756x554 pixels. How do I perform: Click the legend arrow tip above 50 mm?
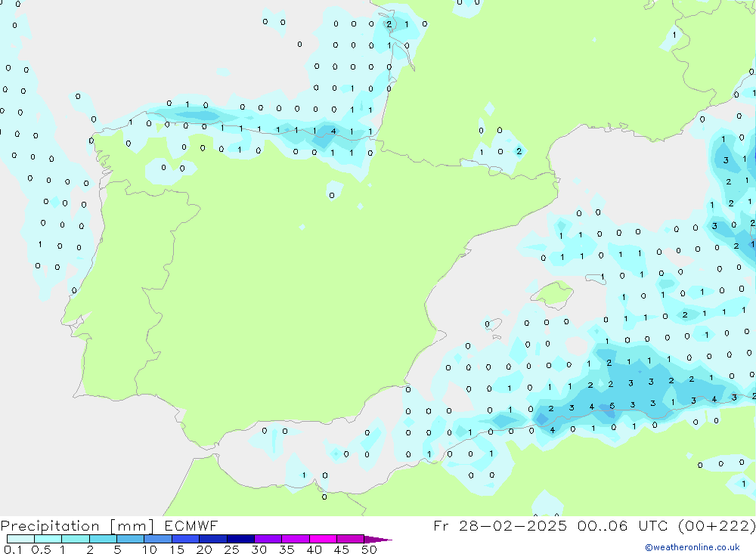coord(377,540)
